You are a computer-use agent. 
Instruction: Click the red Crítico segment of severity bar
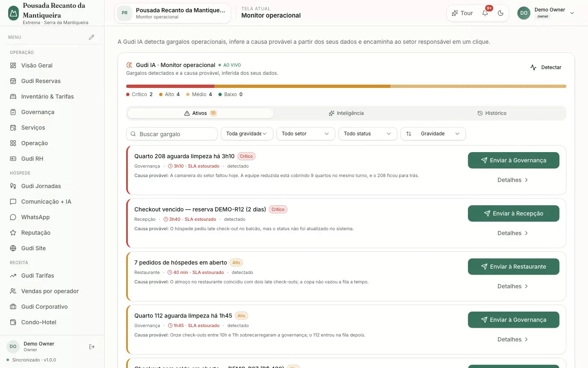click(170, 86)
